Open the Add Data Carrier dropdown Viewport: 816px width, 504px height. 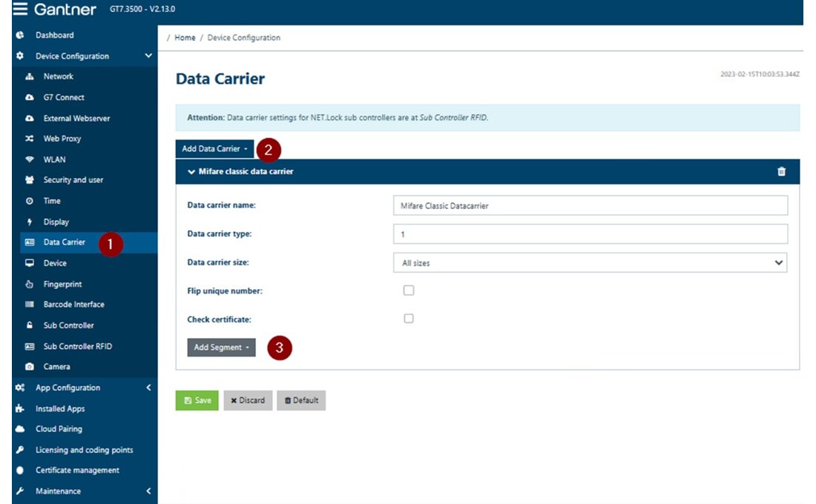click(215, 149)
